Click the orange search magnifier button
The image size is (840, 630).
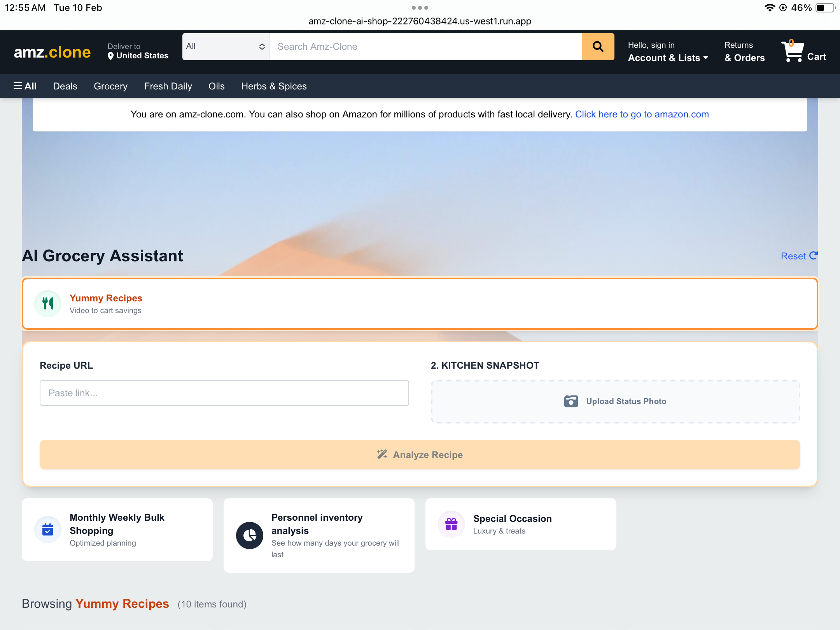598,47
